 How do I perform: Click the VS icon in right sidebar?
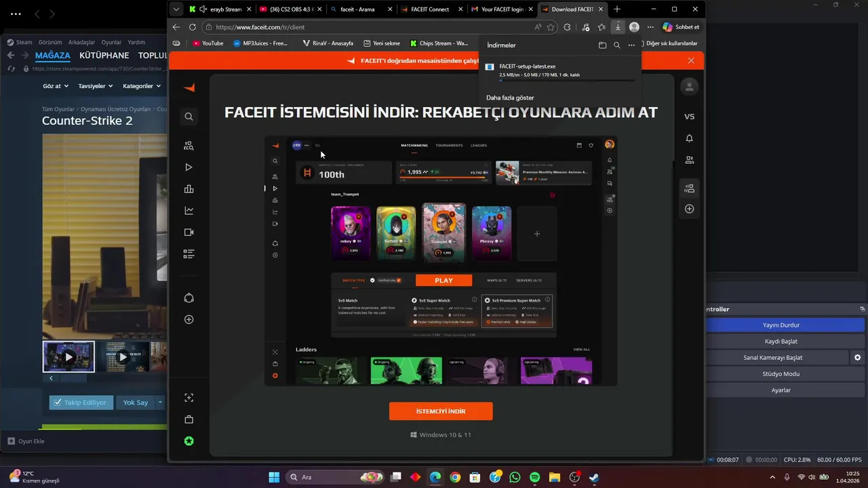point(690,117)
